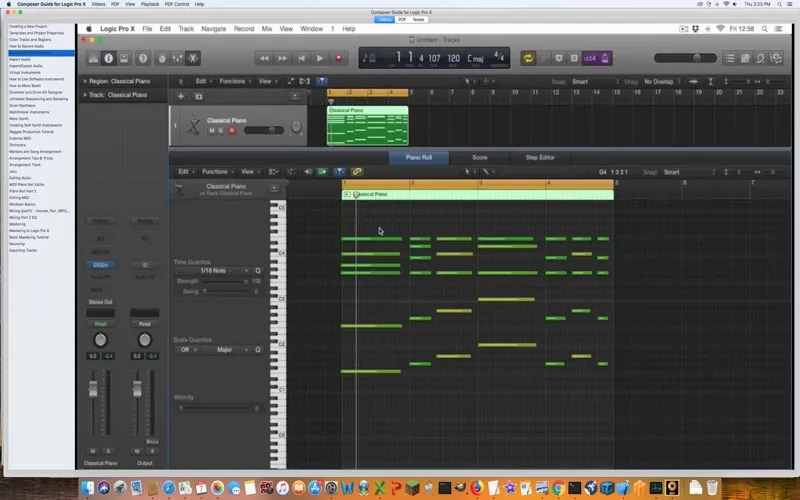Open the Scale Quantize Major dropdown
This screenshot has width=800, height=500.
click(x=226, y=350)
